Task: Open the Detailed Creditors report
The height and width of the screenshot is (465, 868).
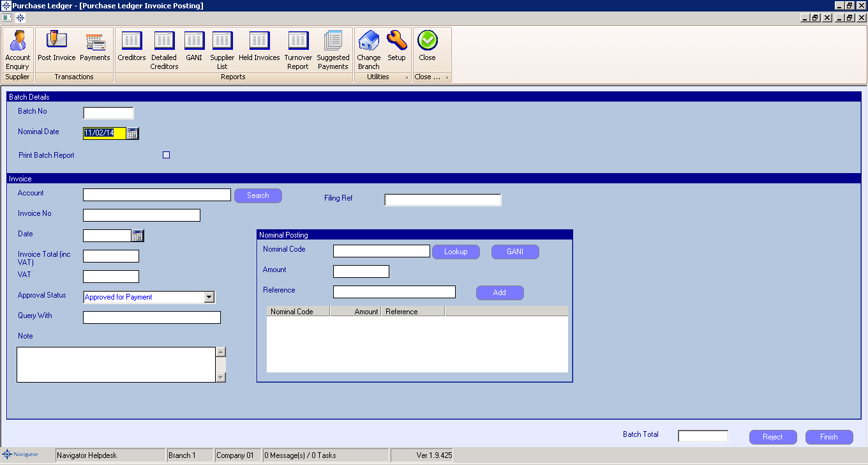Action: coord(164,50)
